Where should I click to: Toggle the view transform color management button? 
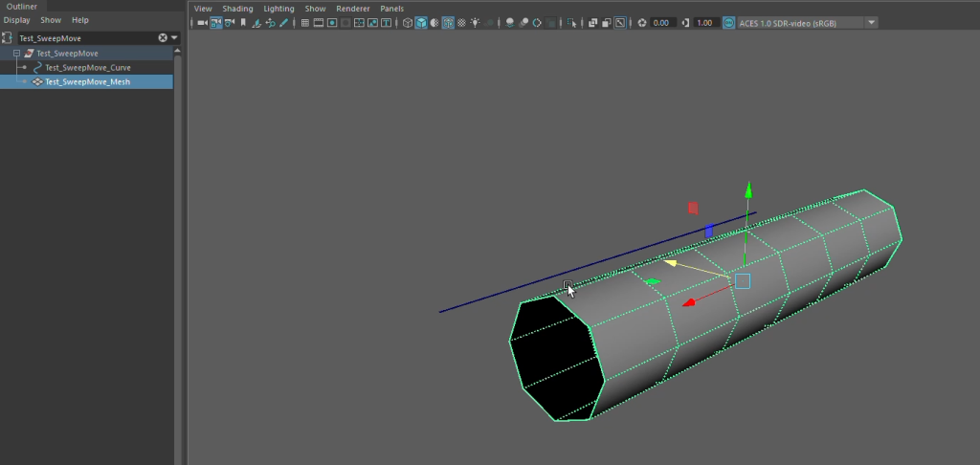(x=729, y=22)
